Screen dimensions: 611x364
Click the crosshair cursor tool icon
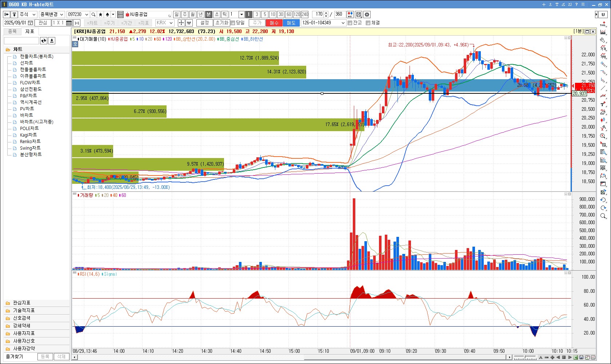point(181,23)
